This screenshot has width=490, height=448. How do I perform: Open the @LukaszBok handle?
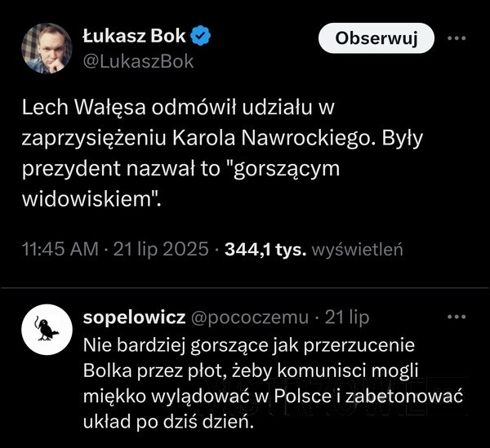138,61
